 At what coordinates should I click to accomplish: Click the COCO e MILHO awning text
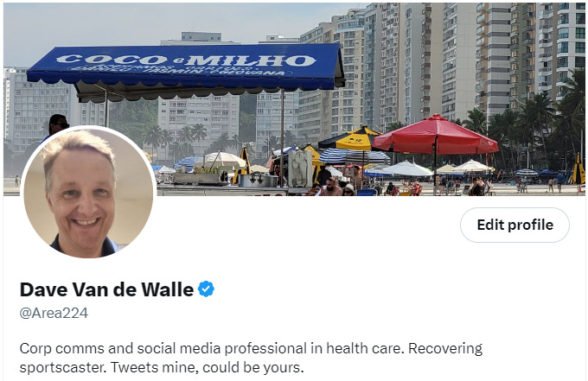(x=186, y=60)
